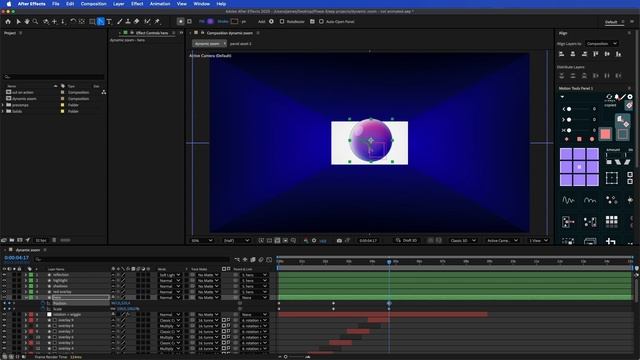Expand the precomps folder in Project panel
The image size is (640, 360).
tap(3, 105)
